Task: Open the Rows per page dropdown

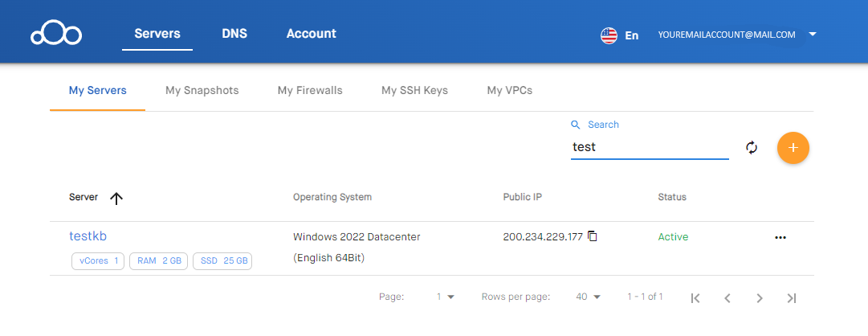Action: (x=588, y=297)
